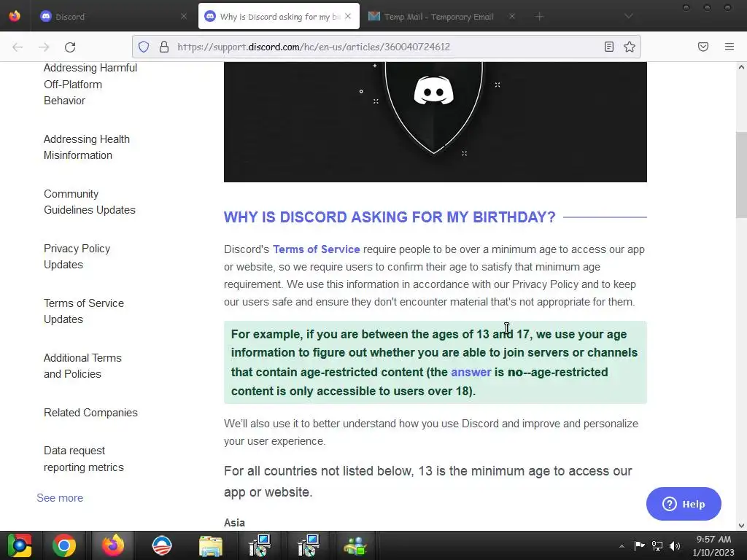Click the Firefox taskbar icon
The height and width of the screenshot is (560, 747).
[113, 545]
